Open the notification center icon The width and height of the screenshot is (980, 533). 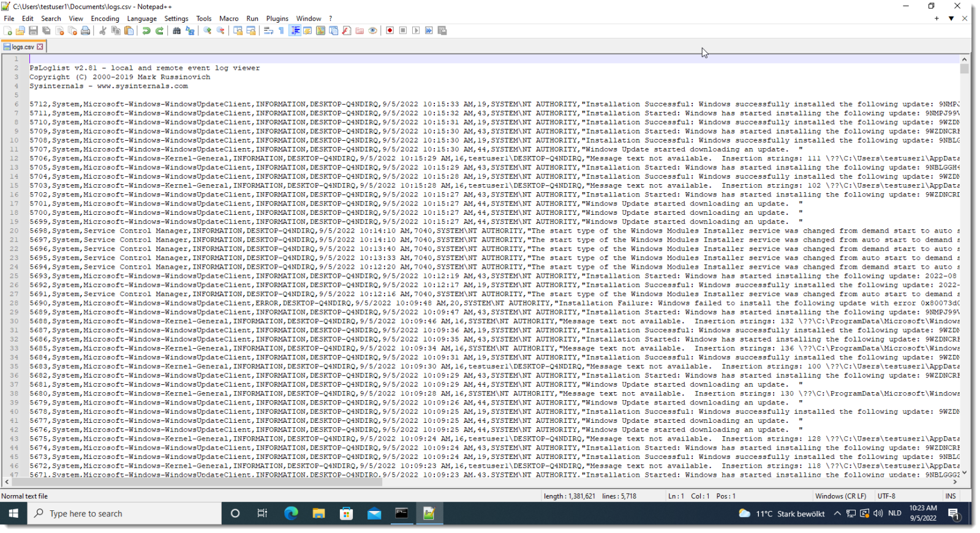click(954, 513)
